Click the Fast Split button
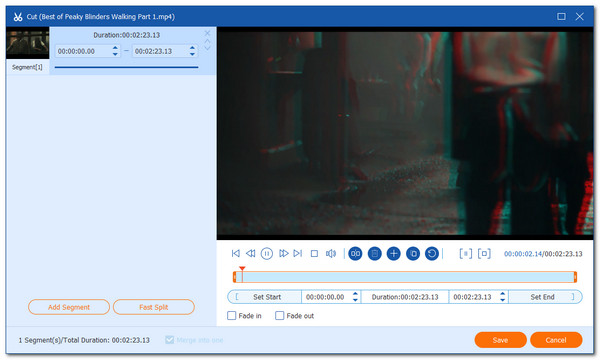600x360 pixels. (154, 307)
